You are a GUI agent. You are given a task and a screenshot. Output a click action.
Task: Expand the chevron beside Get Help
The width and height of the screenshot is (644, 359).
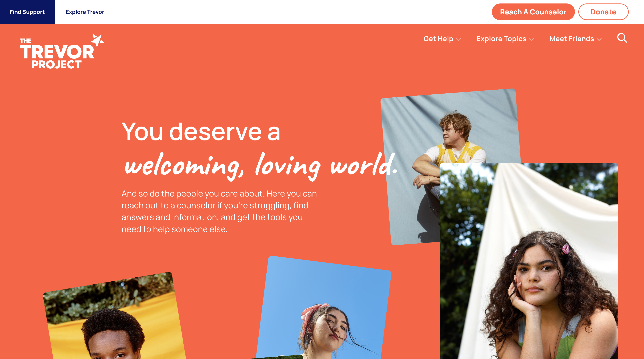pos(458,39)
